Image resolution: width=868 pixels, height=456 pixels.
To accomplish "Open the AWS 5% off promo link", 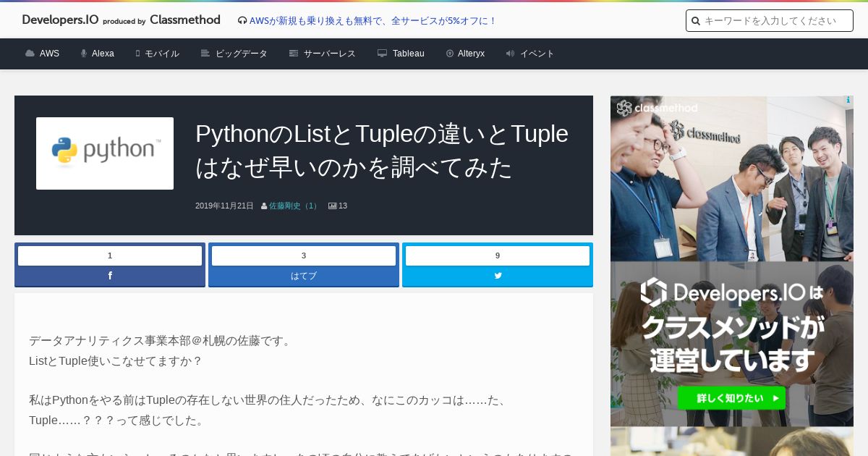I will 373,21.
